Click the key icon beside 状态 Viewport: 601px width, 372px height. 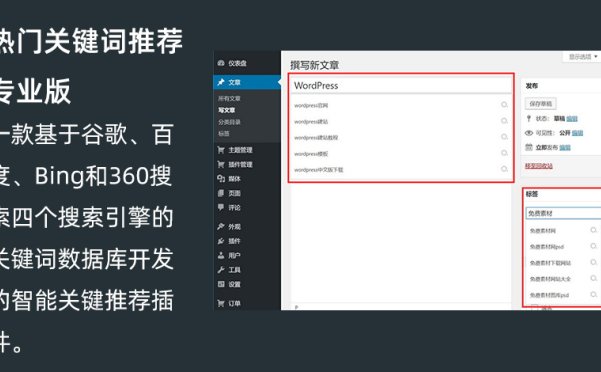[x=529, y=118]
